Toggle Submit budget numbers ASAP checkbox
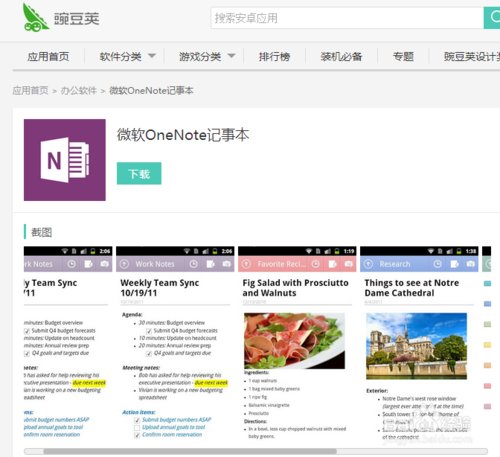The image size is (500, 457). [x=137, y=420]
